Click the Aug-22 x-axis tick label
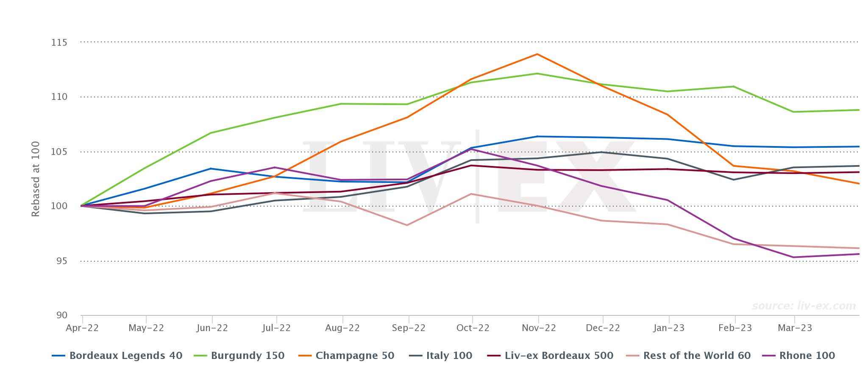Viewport: 868px width, 381px height. [342, 328]
